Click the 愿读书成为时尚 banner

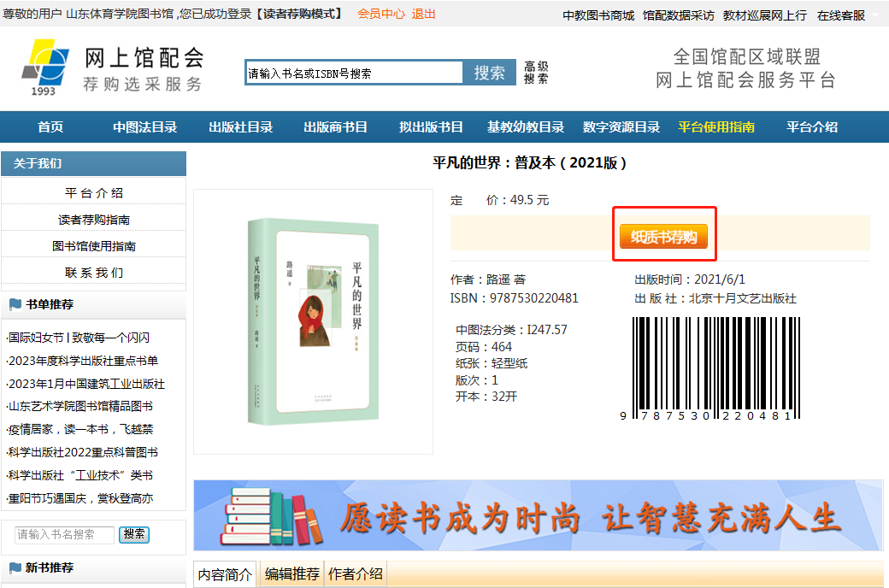point(538,515)
